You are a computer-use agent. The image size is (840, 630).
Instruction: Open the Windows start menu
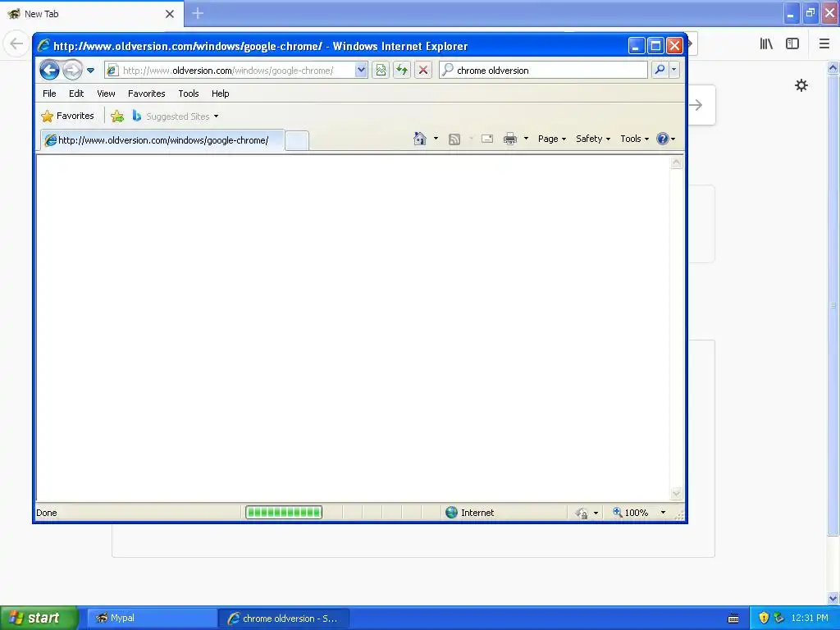pos(39,618)
